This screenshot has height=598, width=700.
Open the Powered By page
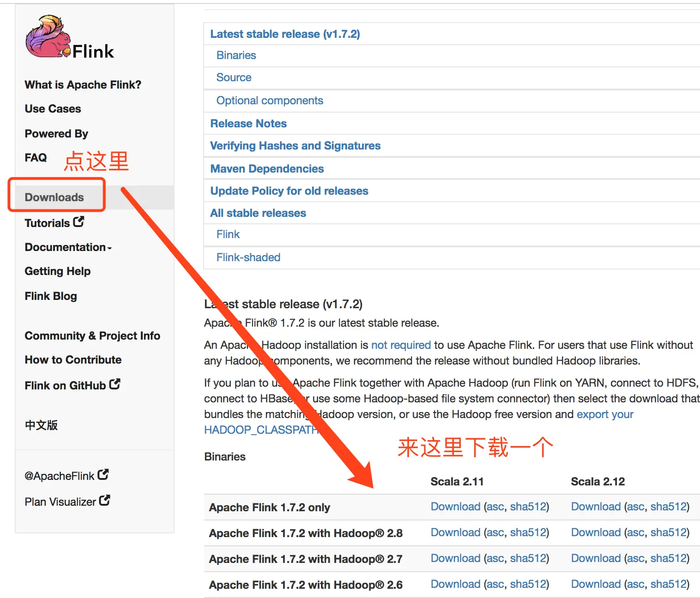point(56,134)
